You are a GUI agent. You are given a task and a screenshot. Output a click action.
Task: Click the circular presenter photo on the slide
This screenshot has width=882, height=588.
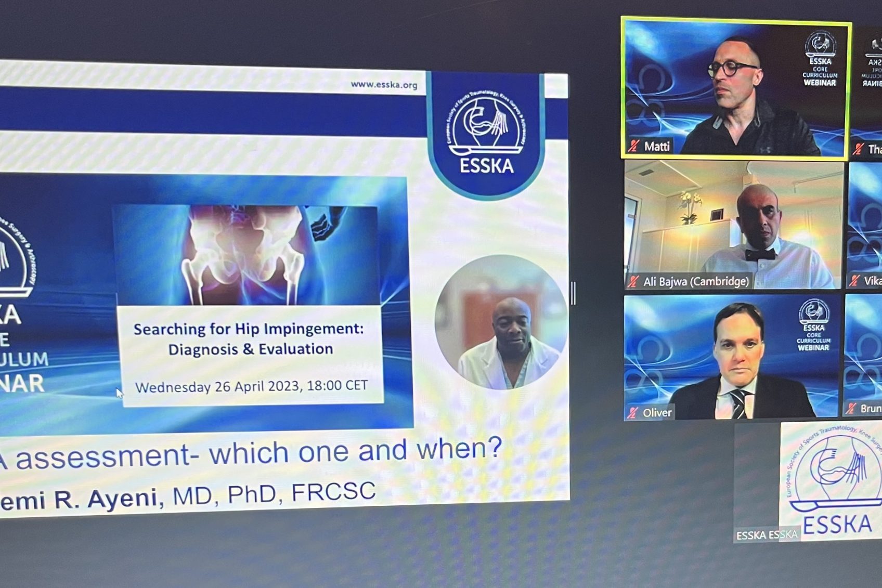pos(500,322)
